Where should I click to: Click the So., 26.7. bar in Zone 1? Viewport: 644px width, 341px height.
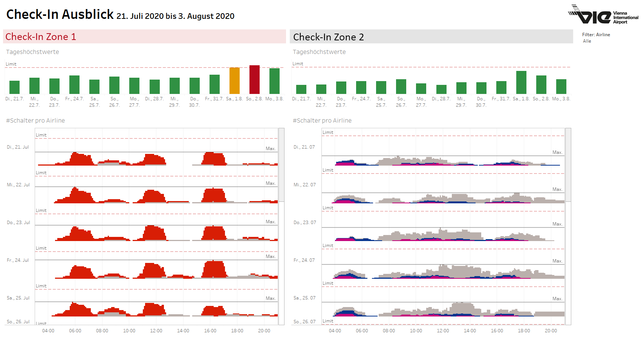point(114,85)
